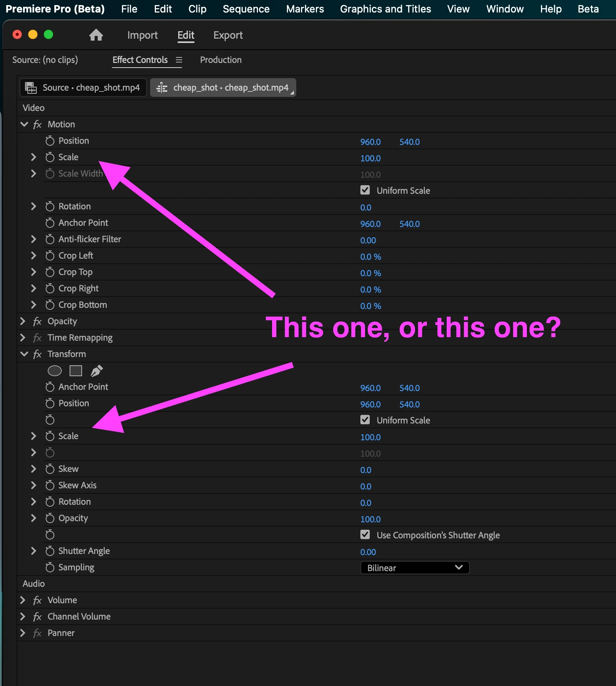The height and width of the screenshot is (686, 616).
Task: Toggle Time Remapping fx on/off
Action: click(x=37, y=338)
